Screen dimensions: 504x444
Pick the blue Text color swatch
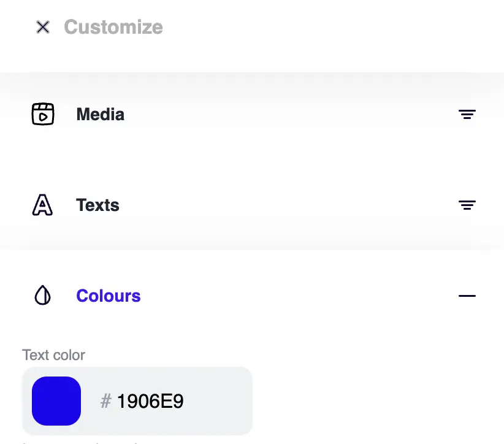coord(56,401)
